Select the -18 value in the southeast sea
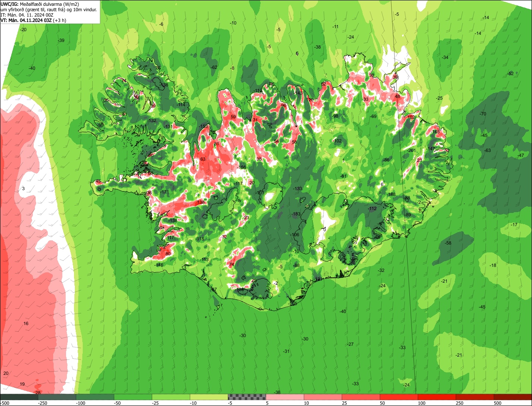The height and width of the screenshot is (406, 532). tap(493, 265)
